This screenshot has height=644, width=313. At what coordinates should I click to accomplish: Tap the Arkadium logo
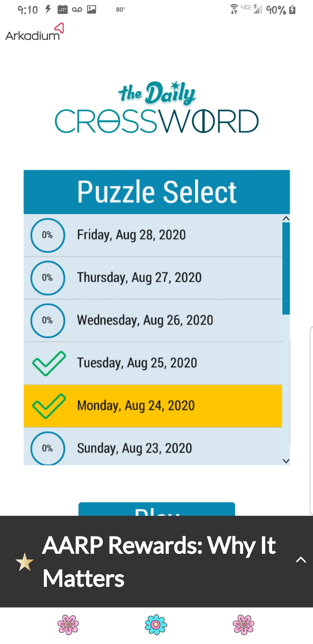point(34,32)
